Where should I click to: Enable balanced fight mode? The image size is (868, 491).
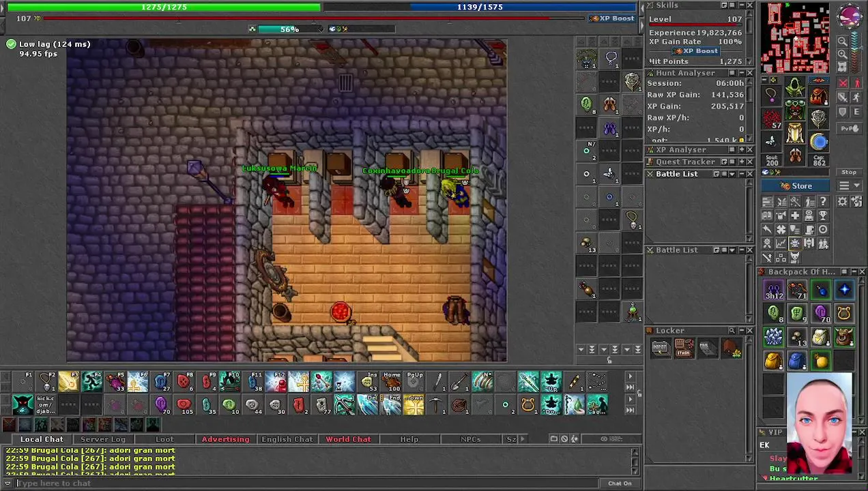pos(843,97)
